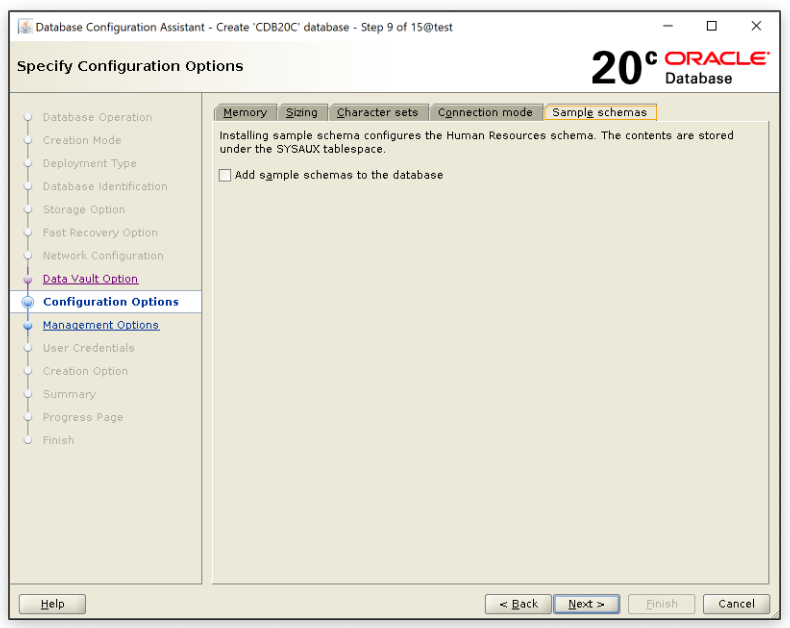790x628 pixels.
Task: Go to the Connection mode tab
Action: click(x=485, y=112)
